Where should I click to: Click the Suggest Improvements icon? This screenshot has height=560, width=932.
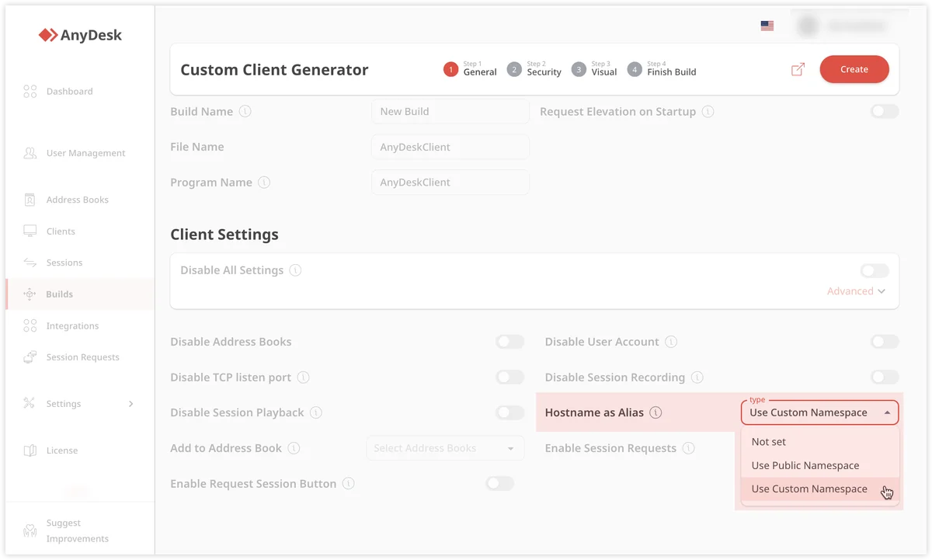[x=30, y=531]
